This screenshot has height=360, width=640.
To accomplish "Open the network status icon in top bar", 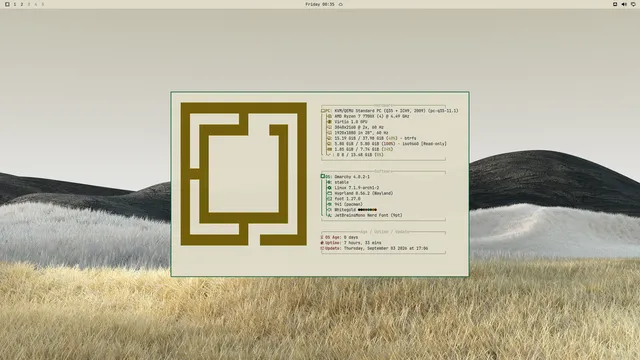I will tap(615, 4).
